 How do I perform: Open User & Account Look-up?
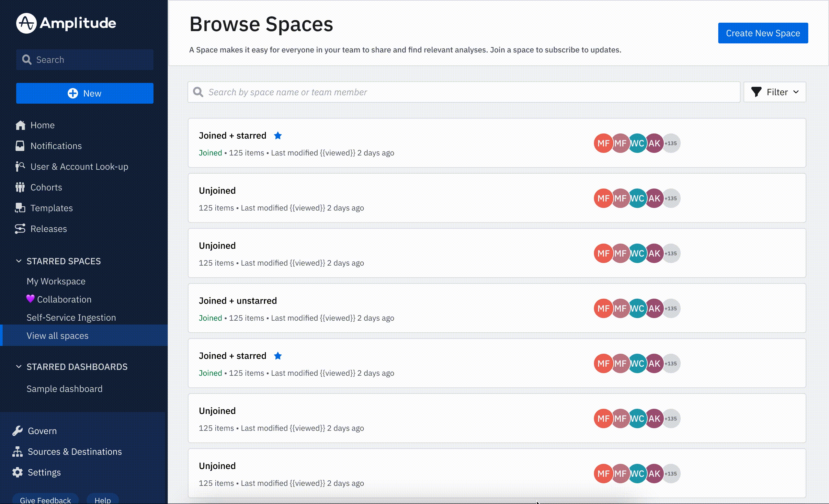point(79,166)
